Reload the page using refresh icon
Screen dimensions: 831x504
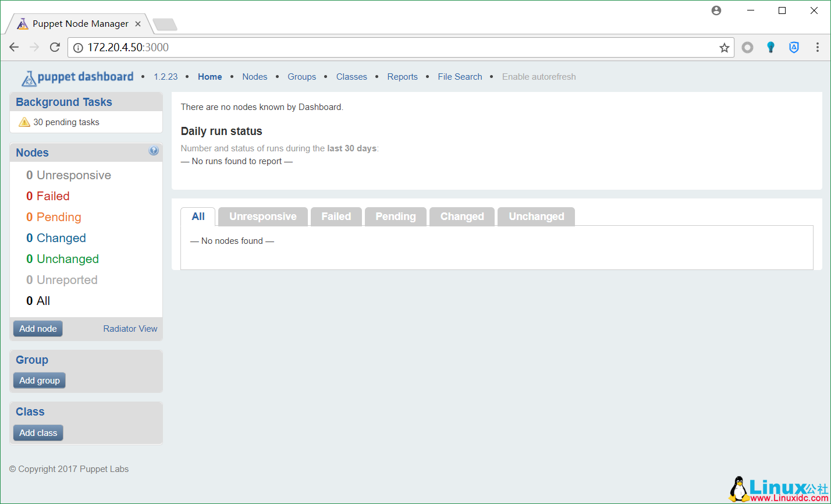[55, 48]
